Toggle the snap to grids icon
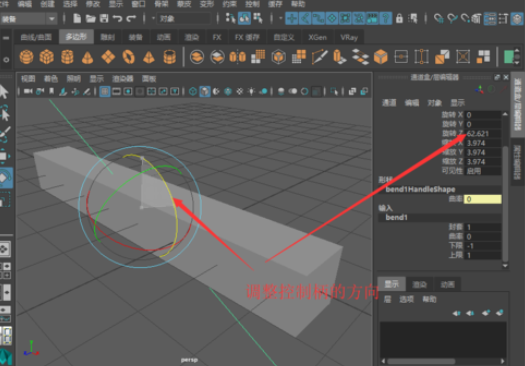Image resolution: width=525 pixels, height=366 pixels. tap(292, 18)
